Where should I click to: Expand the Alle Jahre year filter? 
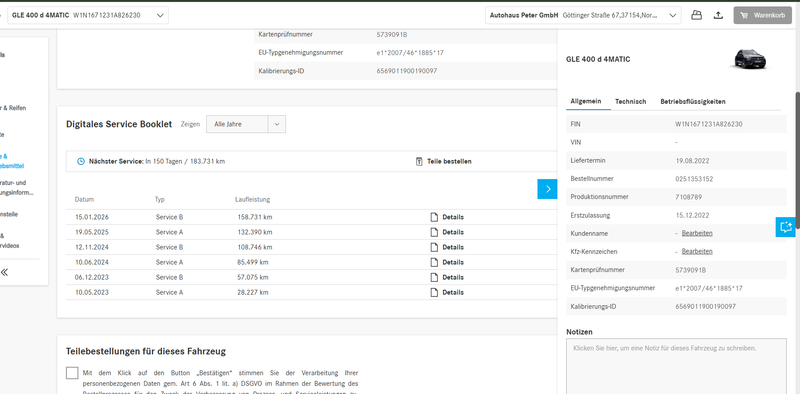click(246, 124)
